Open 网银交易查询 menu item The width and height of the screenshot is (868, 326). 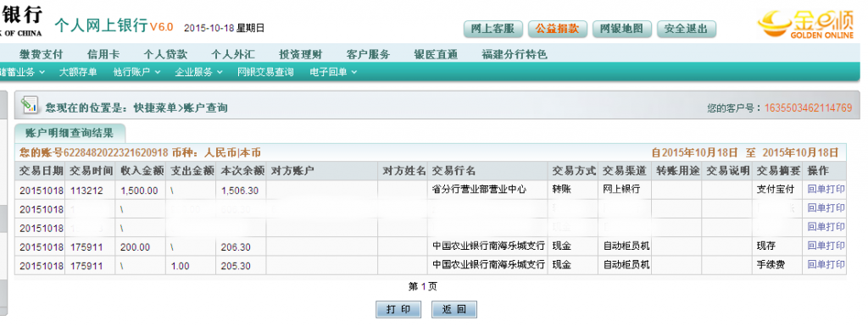click(x=265, y=72)
